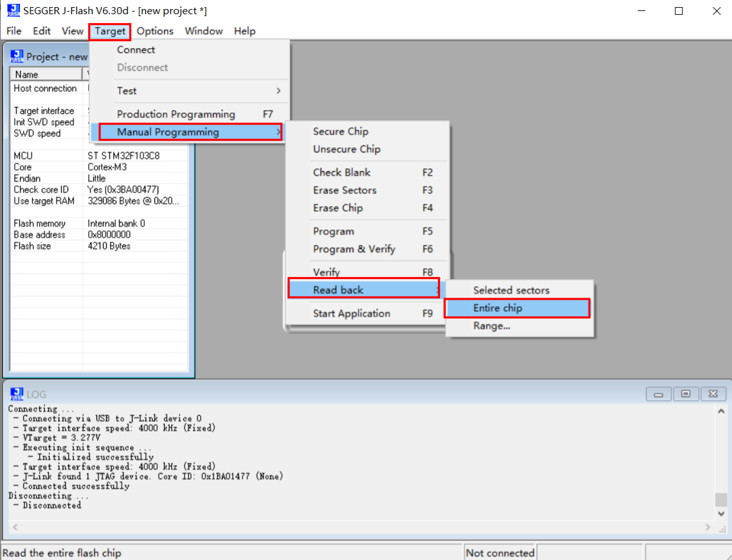
Task: Open the Help menu
Action: 244,32
